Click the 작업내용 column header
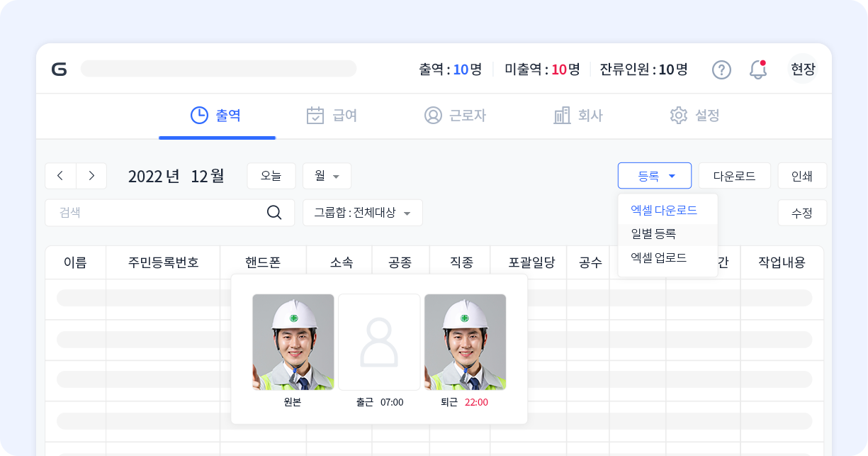This screenshot has width=868, height=456. pyautogui.click(x=782, y=262)
